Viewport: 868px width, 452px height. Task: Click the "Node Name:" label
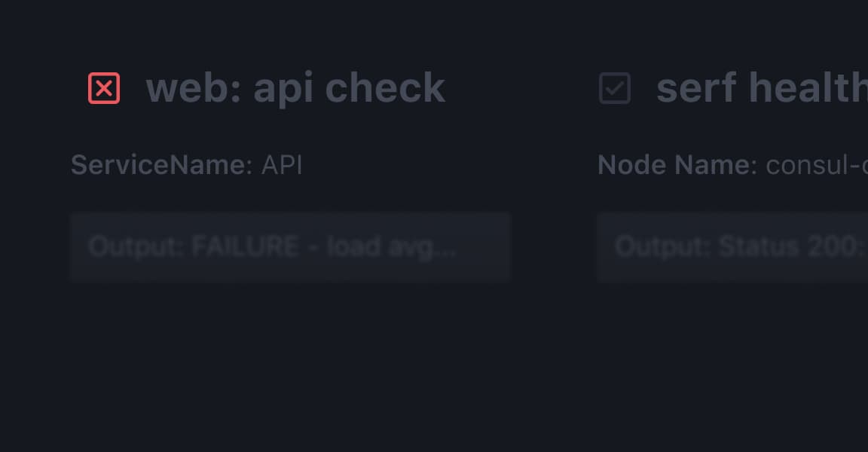click(677, 165)
